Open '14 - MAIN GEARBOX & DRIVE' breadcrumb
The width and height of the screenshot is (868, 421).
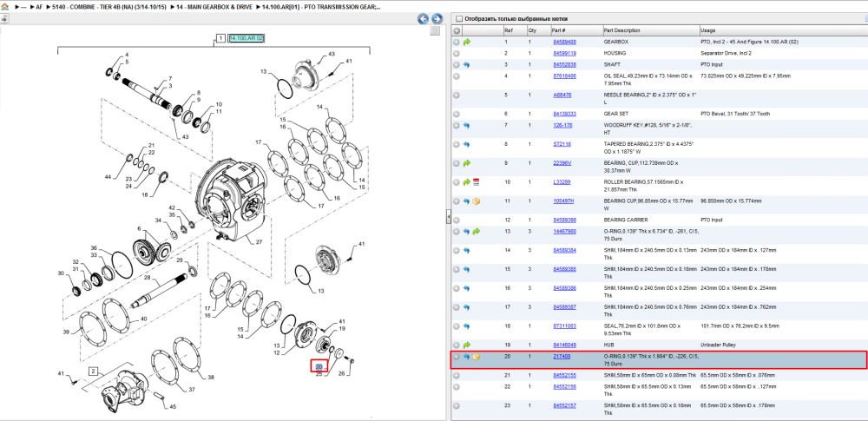[x=214, y=7]
